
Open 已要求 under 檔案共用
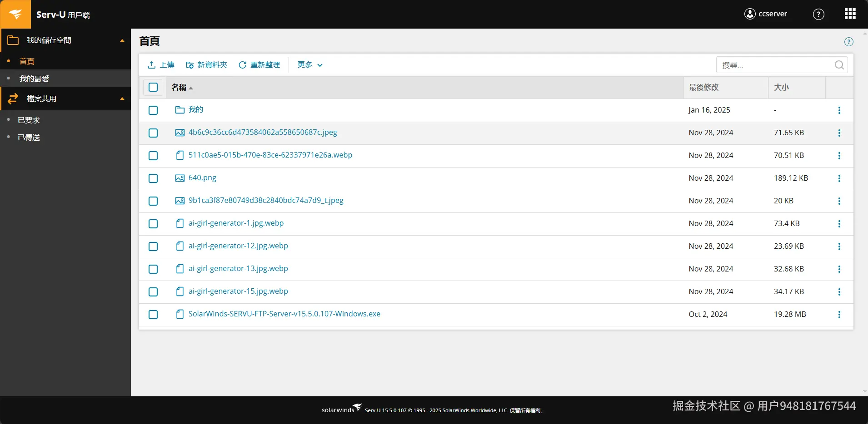click(x=29, y=120)
